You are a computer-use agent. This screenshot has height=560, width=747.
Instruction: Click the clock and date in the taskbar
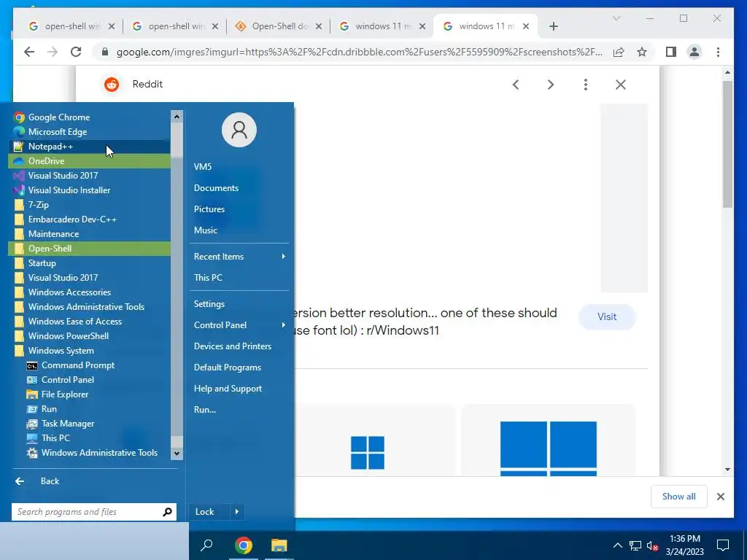pos(684,545)
